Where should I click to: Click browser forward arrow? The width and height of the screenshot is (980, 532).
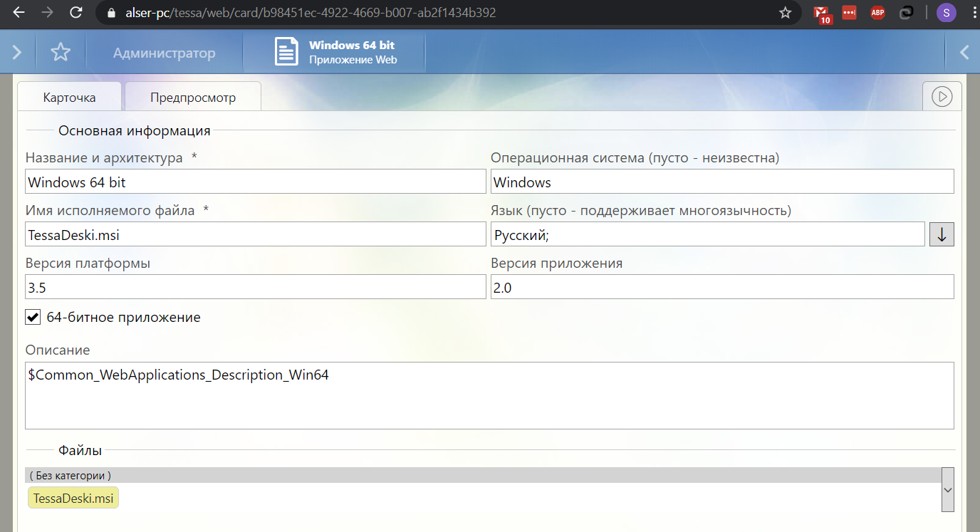point(47,13)
